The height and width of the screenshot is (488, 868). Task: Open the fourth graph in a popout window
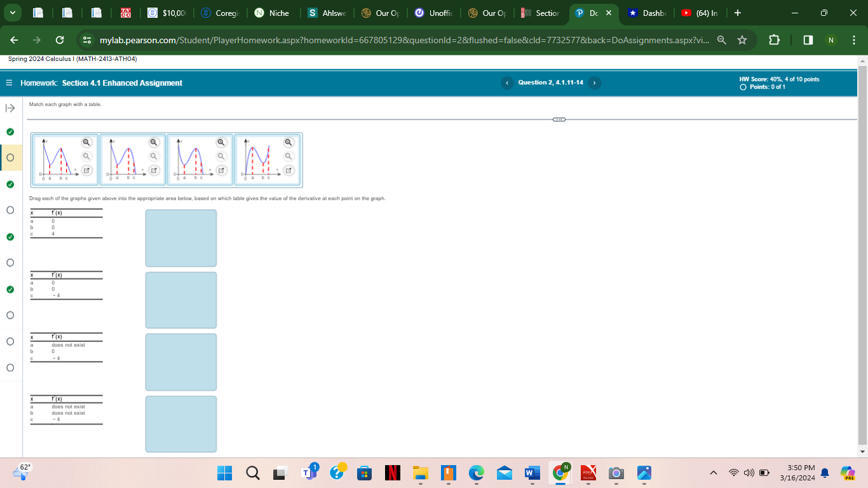[x=288, y=170]
